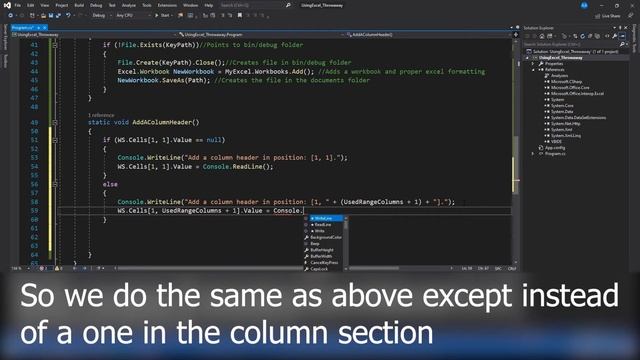Select BufferHeight in IntelliSense list

pos(323,250)
